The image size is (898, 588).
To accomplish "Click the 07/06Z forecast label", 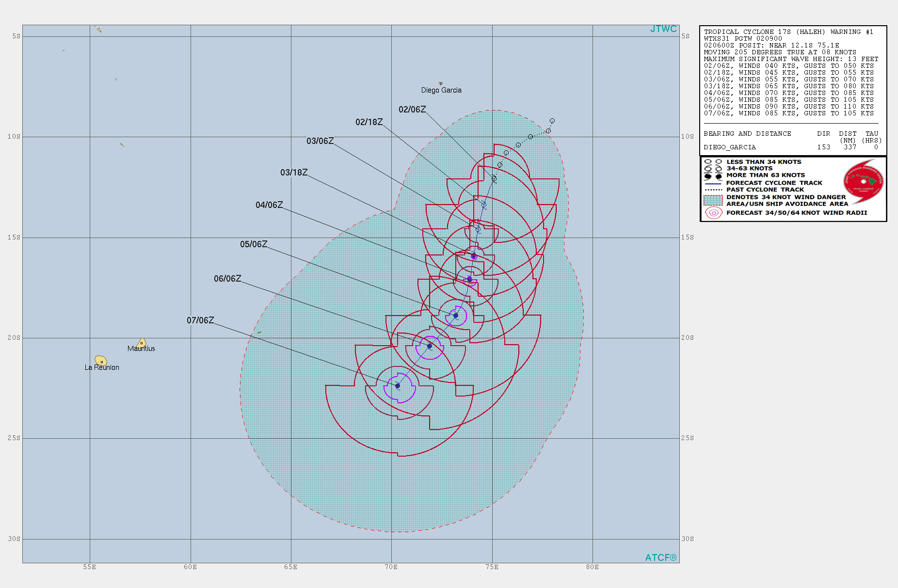I will [200, 320].
